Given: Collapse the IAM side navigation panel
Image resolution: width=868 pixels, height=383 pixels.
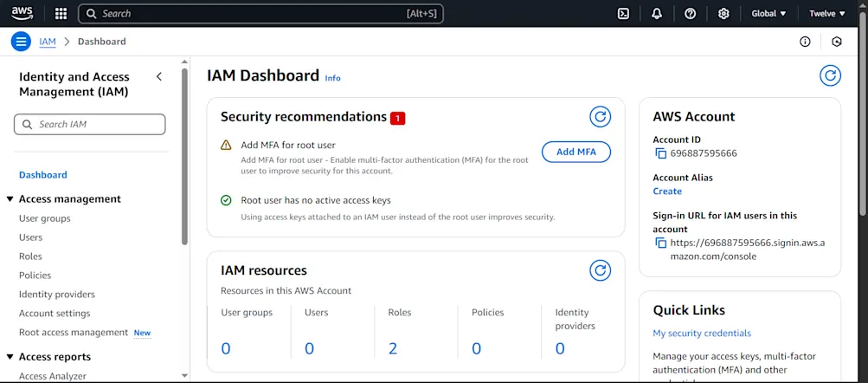Looking at the screenshot, I should click(159, 76).
